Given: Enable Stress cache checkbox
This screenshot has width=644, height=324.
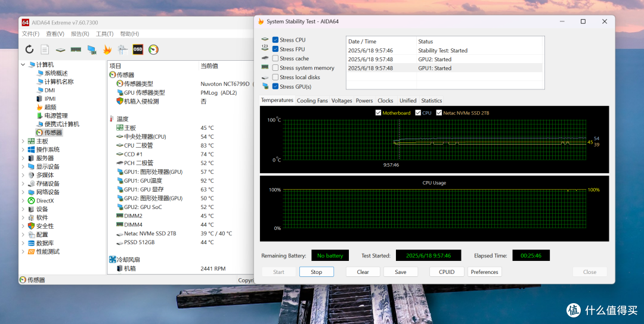Looking at the screenshot, I should pyautogui.click(x=275, y=58).
